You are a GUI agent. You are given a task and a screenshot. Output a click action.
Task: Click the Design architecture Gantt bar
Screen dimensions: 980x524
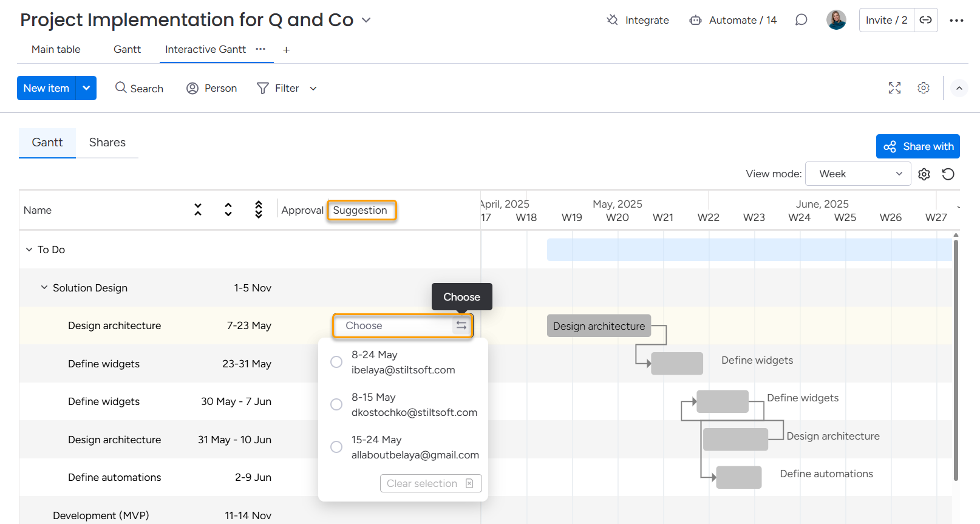599,326
